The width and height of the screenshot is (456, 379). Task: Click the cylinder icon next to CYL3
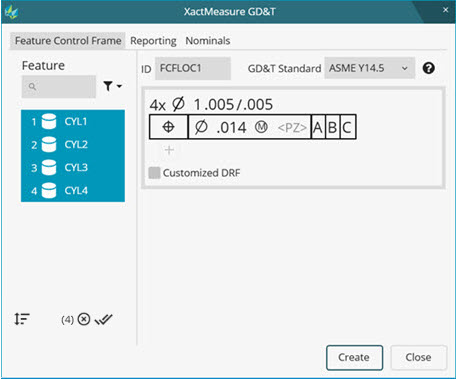pyautogui.click(x=49, y=167)
